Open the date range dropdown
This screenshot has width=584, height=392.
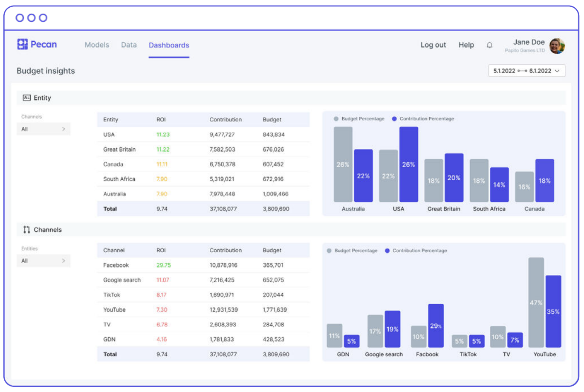pyautogui.click(x=526, y=71)
